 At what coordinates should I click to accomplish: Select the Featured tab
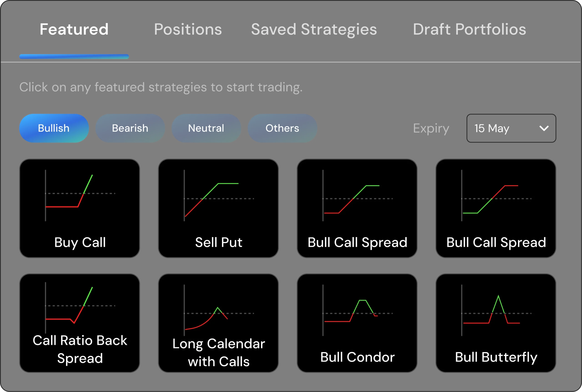(x=74, y=30)
